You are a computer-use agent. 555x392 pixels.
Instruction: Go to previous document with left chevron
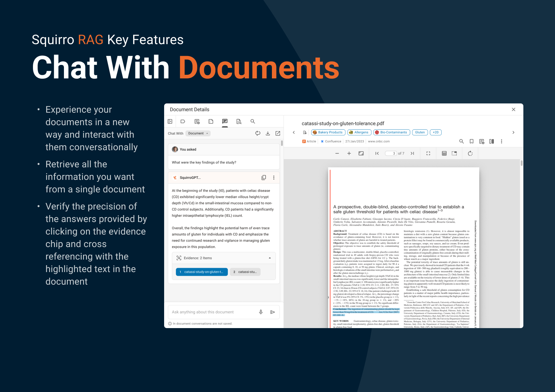(x=294, y=132)
